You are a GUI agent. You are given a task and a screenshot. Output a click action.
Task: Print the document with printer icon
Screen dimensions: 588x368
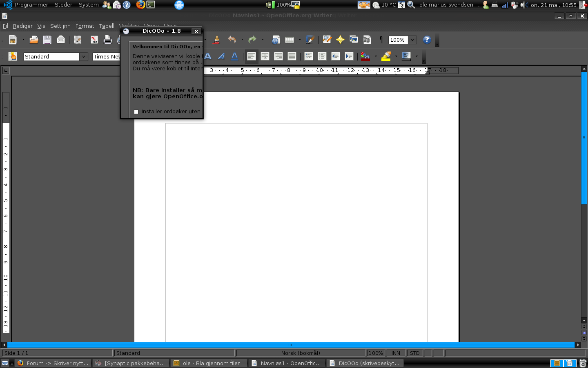click(x=107, y=40)
